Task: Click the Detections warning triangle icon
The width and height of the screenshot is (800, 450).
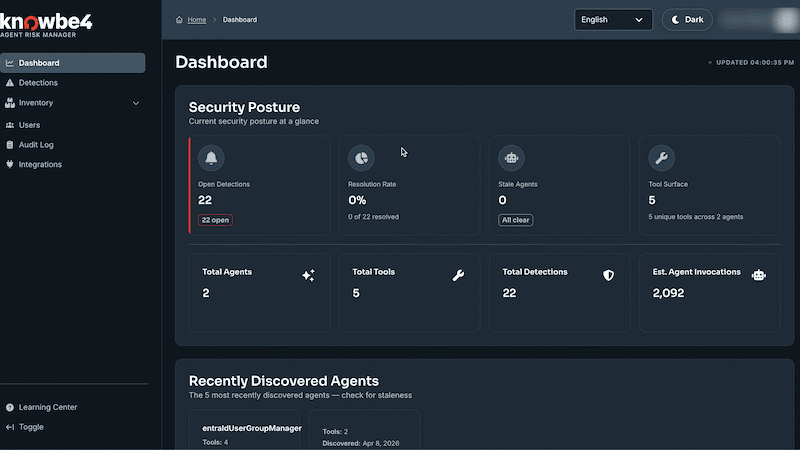Action: coord(10,83)
